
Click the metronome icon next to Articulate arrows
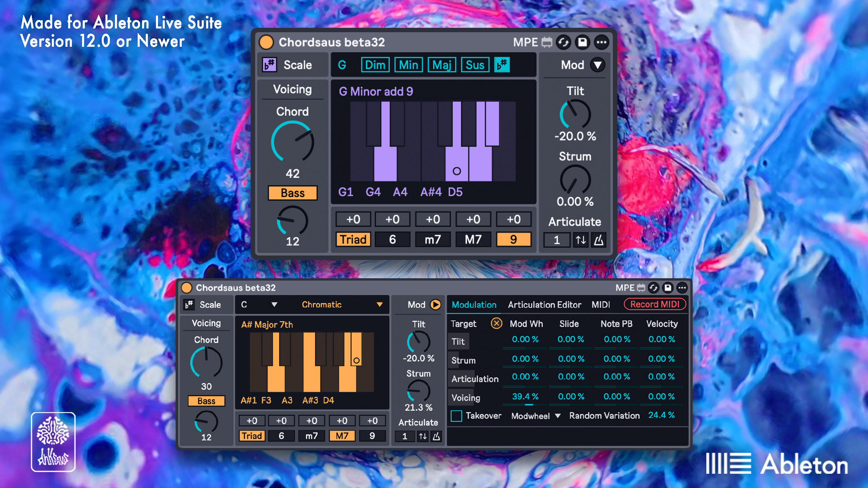pos(599,240)
